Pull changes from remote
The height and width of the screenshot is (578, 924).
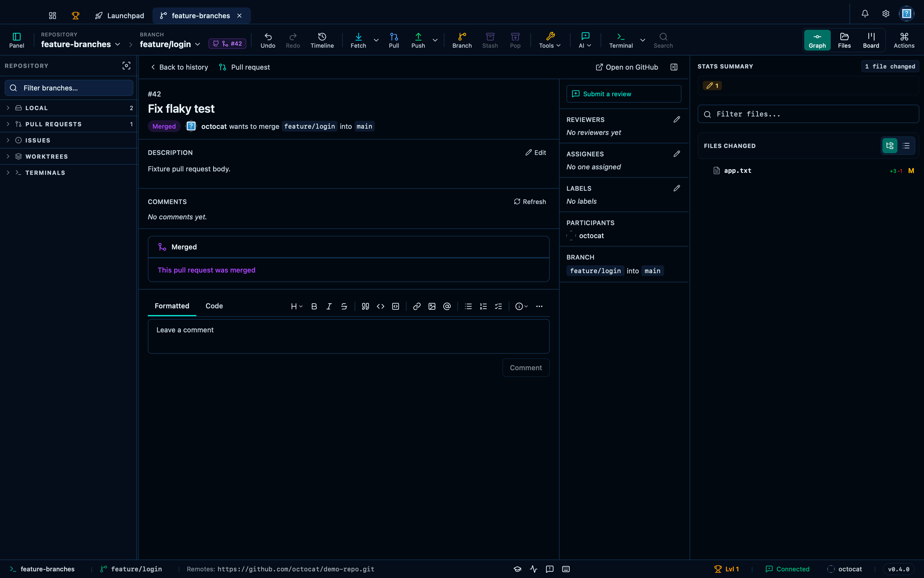pos(394,40)
